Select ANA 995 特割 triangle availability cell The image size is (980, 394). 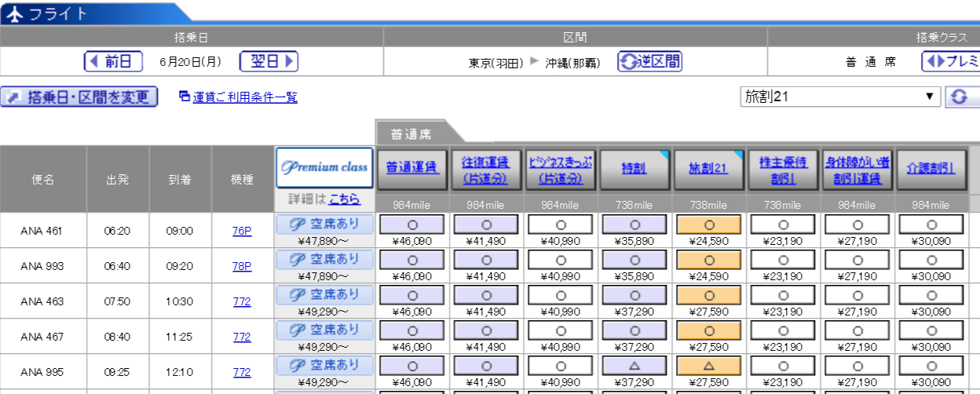[634, 366]
